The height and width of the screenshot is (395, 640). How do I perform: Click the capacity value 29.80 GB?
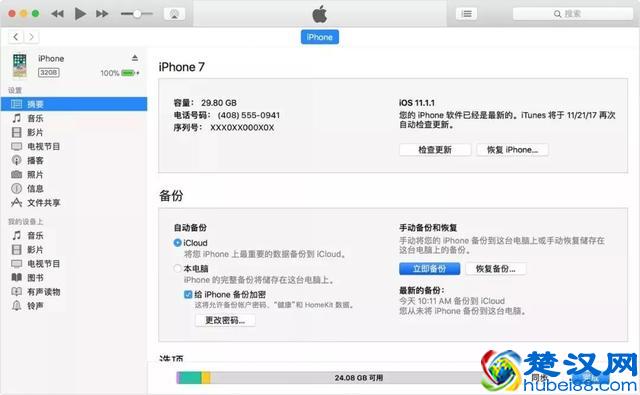(x=219, y=103)
